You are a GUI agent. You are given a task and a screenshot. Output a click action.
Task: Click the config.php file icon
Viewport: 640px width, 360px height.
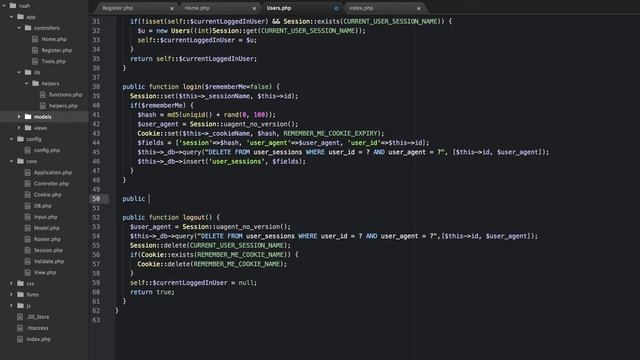pos(28,150)
